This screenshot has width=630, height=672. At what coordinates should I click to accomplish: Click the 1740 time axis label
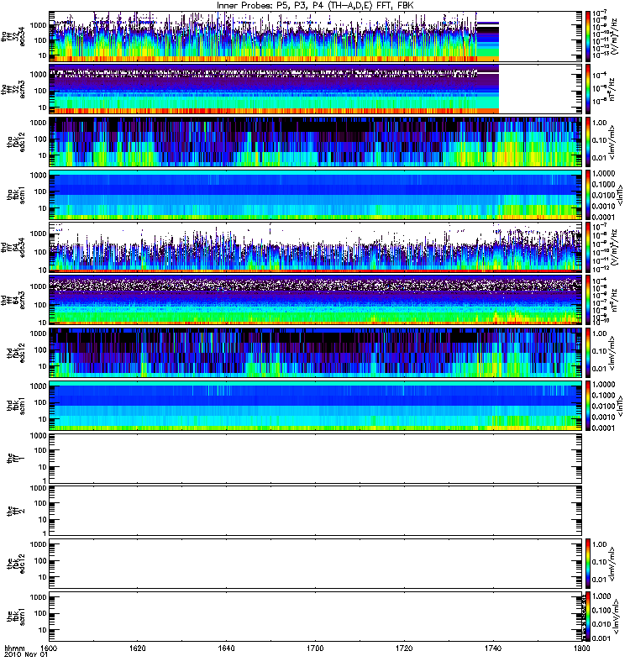[493, 648]
